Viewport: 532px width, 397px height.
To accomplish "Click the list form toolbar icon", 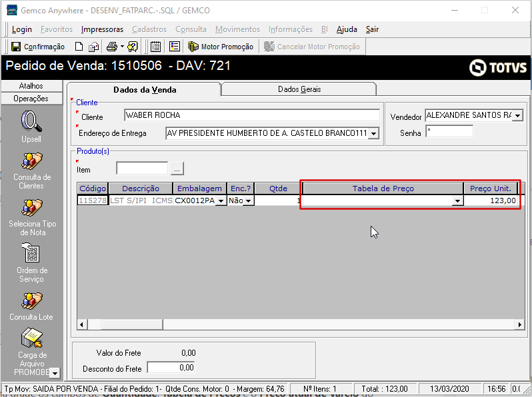I will pos(175,47).
